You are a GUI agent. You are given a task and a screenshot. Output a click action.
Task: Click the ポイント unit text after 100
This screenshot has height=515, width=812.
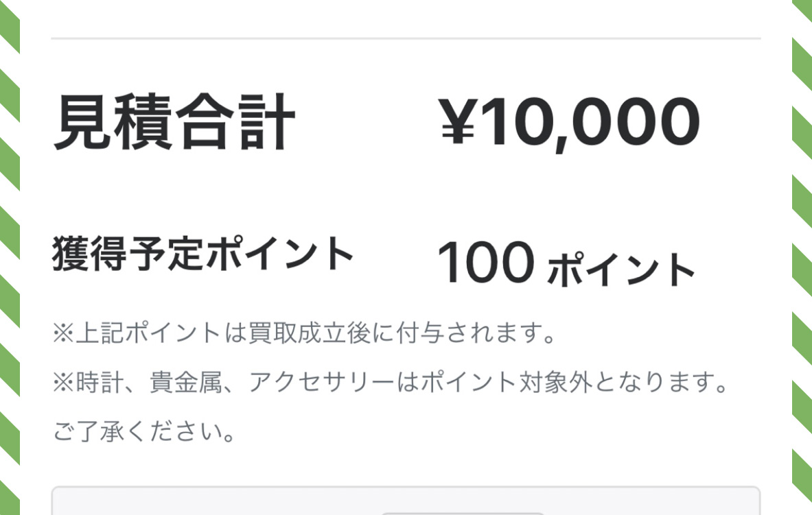(x=621, y=269)
